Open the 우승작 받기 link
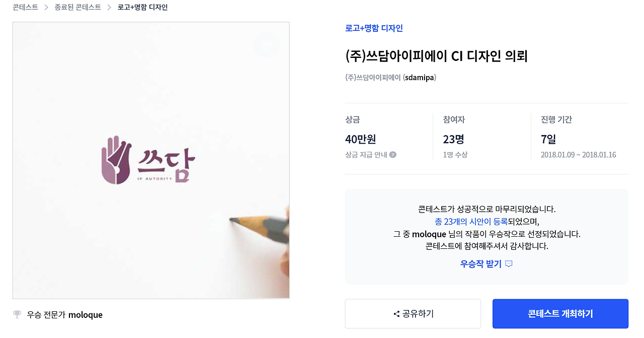Screen dimensions: 644x338 (x=480, y=263)
